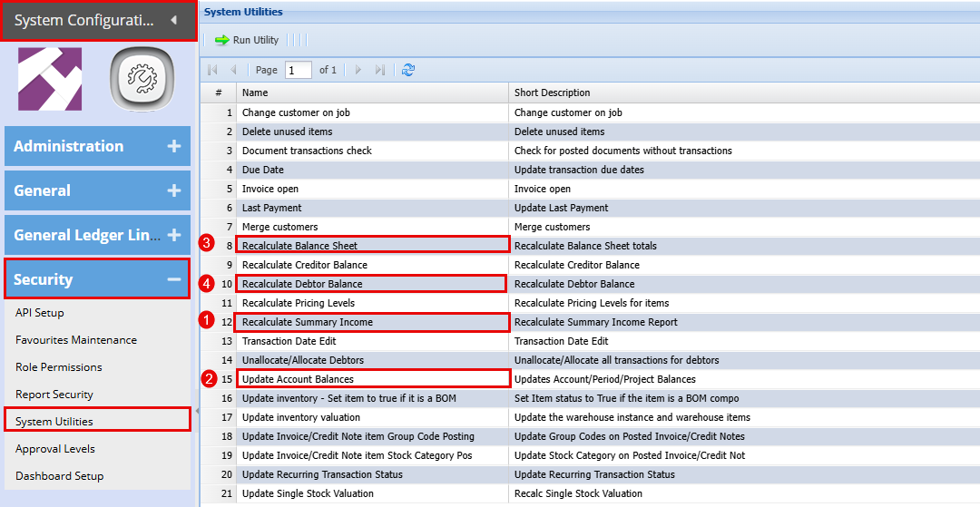The image size is (980, 507).
Task: Open the system configuration gear-wrench icon
Action: [x=141, y=80]
